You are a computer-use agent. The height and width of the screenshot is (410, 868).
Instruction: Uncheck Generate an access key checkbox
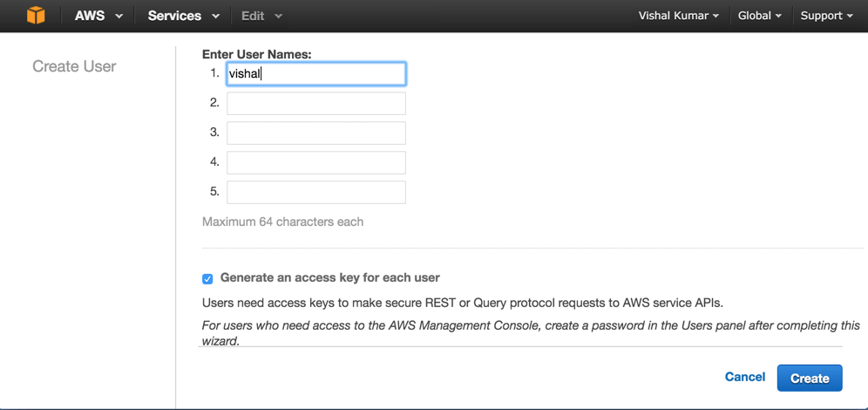coord(207,278)
